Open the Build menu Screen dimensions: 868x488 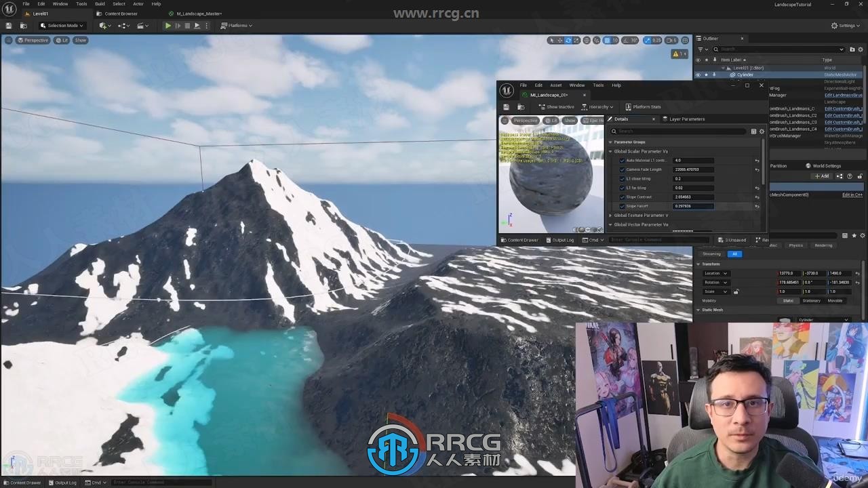pyautogui.click(x=100, y=4)
